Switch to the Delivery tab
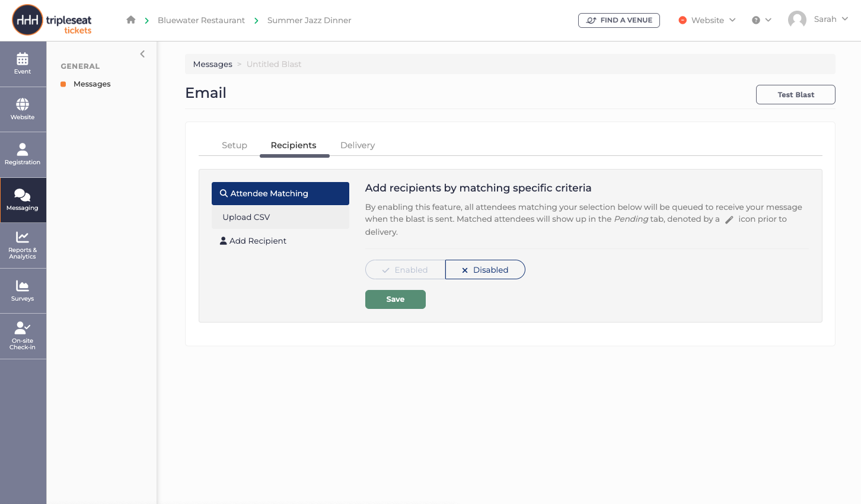 coord(358,145)
